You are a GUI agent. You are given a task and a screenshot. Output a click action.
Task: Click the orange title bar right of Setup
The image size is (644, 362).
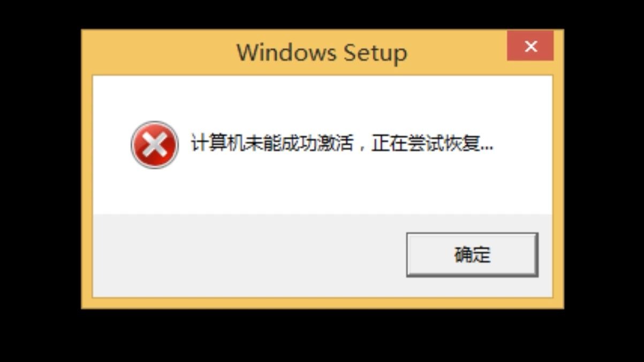tap(457, 52)
